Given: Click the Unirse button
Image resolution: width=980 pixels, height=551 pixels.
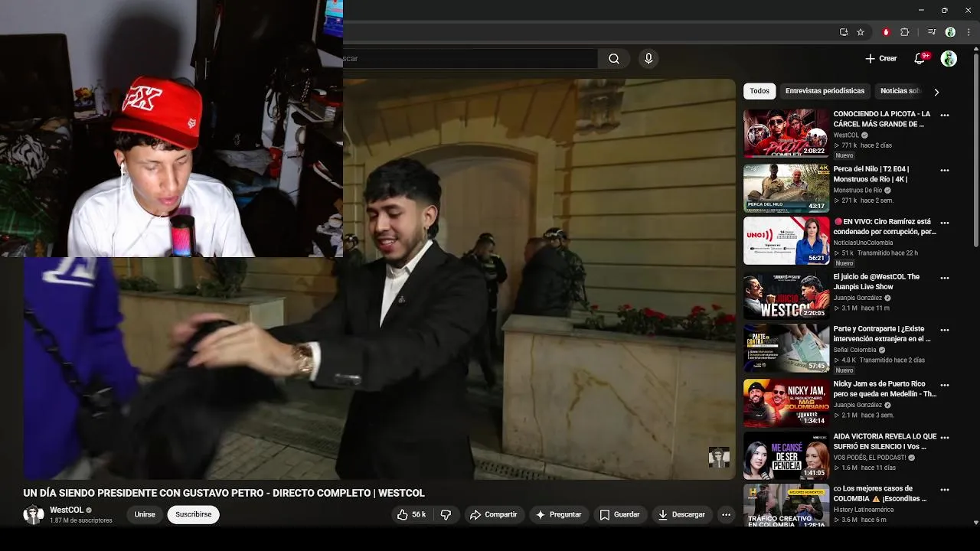Looking at the screenshot, I should pyautogui.click(x=145, y=515).
